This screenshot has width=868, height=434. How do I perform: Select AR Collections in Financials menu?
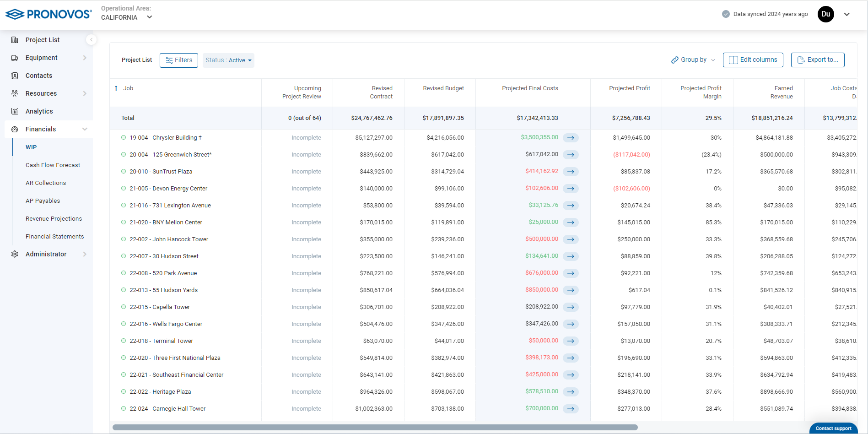[x=46, y=183]
